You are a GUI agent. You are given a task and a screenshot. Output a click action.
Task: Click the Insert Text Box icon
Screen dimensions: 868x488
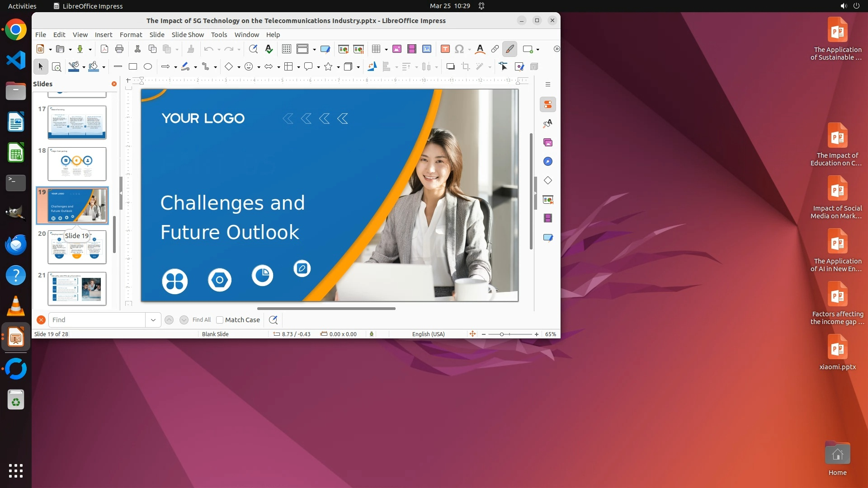tap(445, 49)
